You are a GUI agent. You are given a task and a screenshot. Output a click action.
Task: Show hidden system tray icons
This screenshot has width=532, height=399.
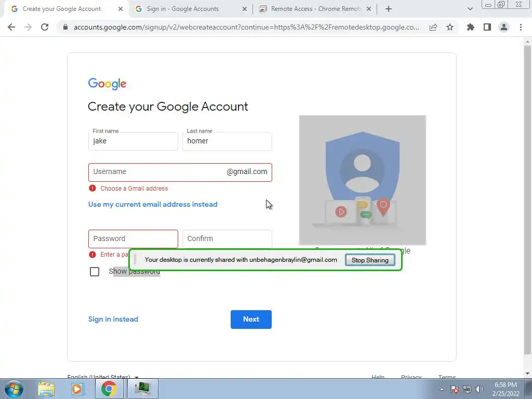coord(442,389)
